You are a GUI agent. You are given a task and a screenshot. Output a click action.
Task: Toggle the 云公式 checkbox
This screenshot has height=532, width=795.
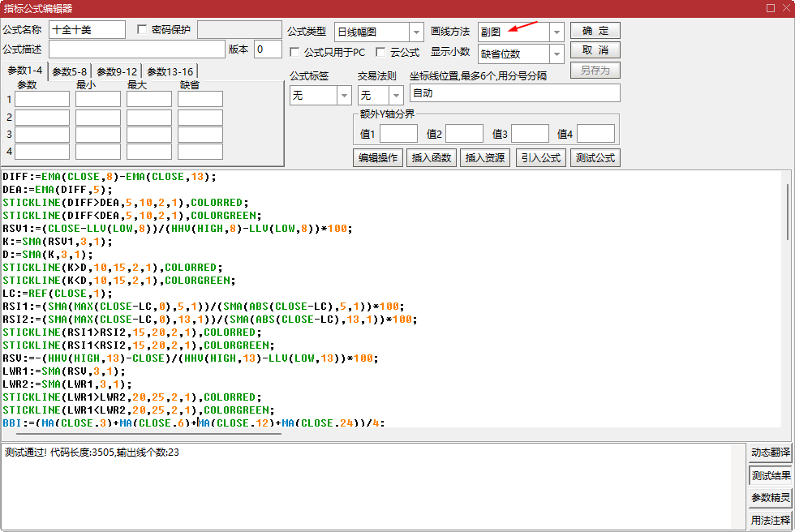pos(380,52)
